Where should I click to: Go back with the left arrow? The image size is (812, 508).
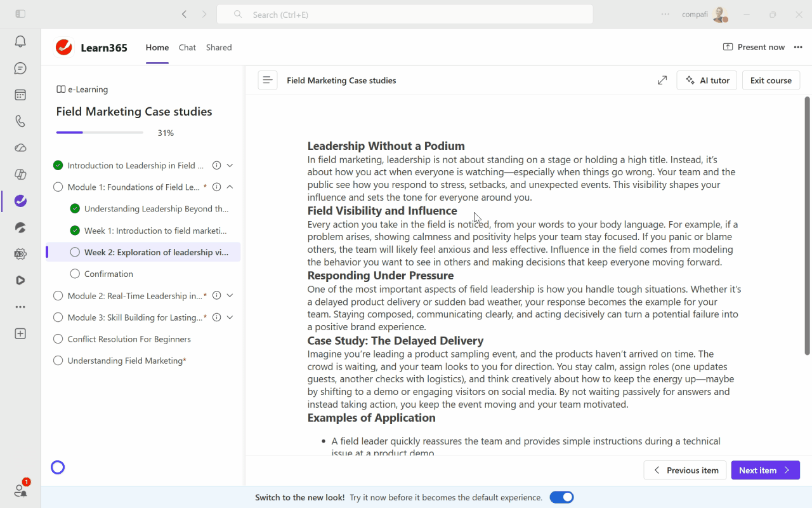[x=184, y=14]
